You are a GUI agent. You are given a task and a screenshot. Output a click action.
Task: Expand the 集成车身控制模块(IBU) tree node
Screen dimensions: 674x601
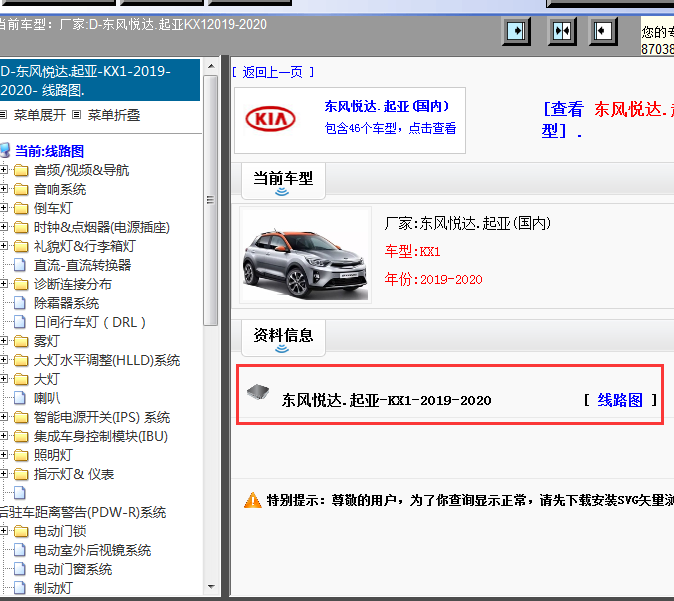coord(4,436)
